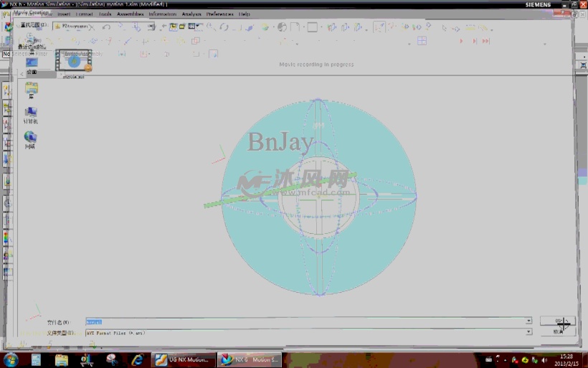Click the four-pane view layout icon
Screen dimensions: 588x368
pyautogui.click(x=422, y=41)
